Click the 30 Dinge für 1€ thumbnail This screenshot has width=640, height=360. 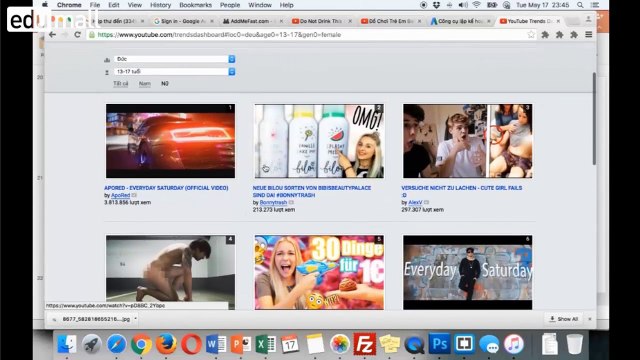(319, 272)
